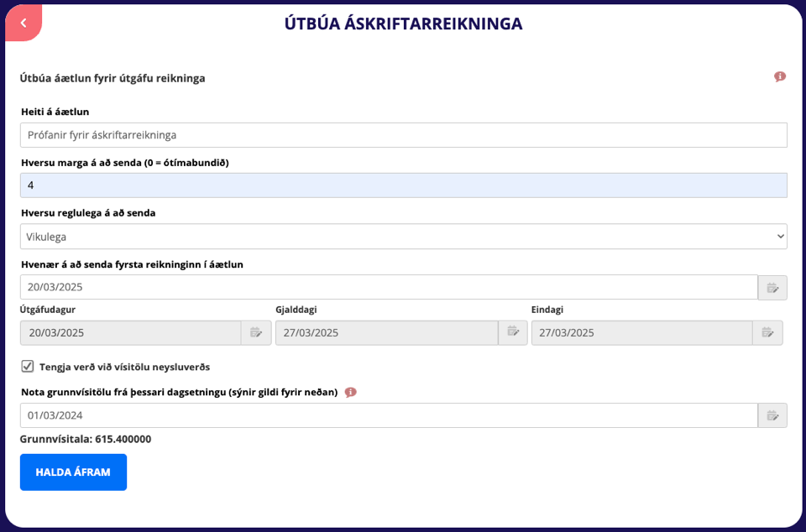Screen dimensions: 806x532
Task: Open the Útgáfudagur calendar icon
Action: click(x=256, y=333)
